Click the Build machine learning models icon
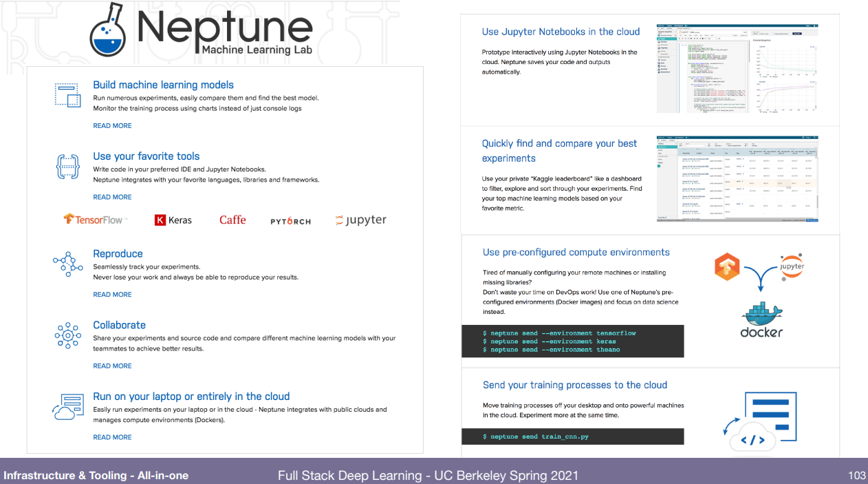The image size is (868, 484). pyautogui.click(x=67, y=95)
